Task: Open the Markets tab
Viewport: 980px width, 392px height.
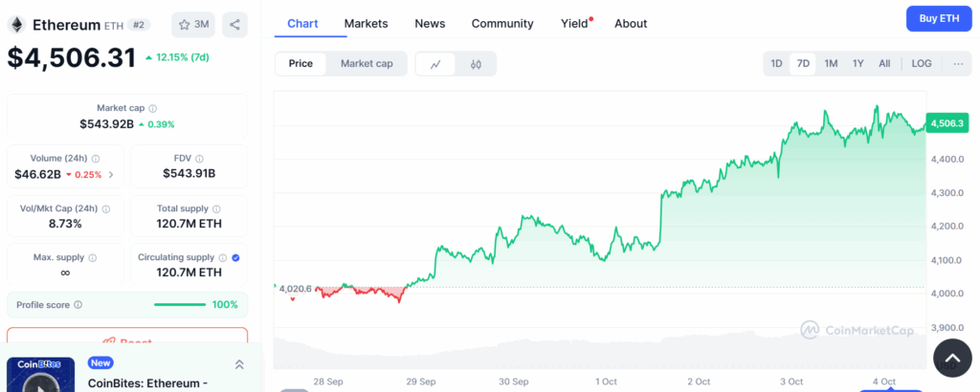Action: pyautogui.click(x=367, y=23)
